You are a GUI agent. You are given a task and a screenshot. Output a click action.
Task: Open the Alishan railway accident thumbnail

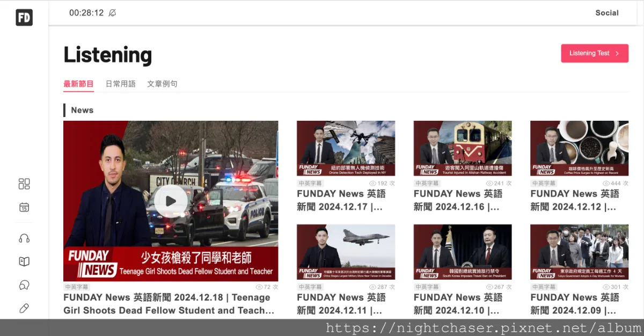463,148
